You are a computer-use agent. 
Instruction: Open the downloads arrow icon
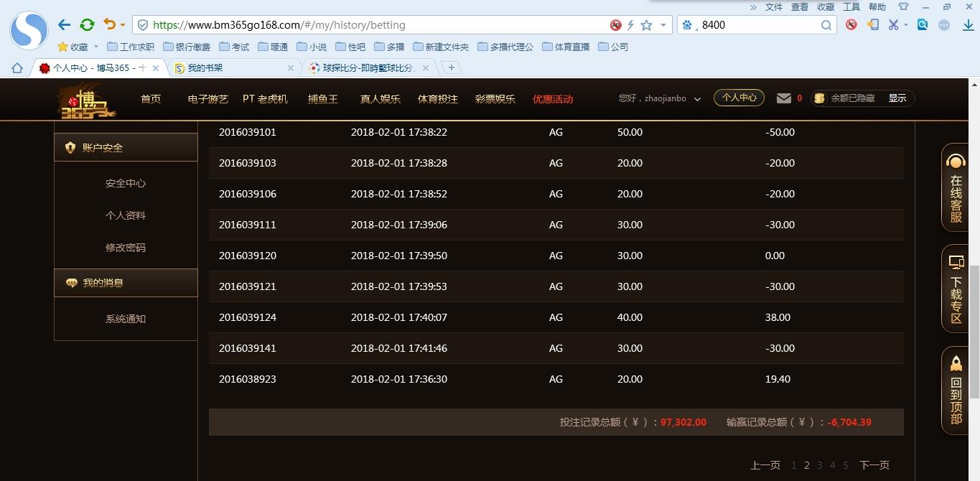[x=968, y=25]
